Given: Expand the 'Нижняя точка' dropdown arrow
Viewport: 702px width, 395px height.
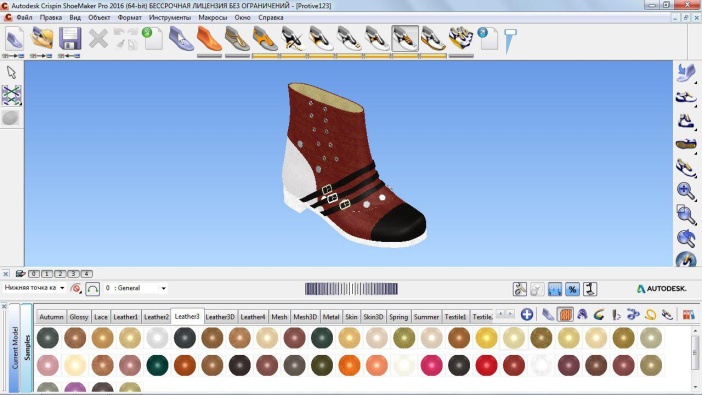Looking at the screenshot, I should tap(62, 288).
